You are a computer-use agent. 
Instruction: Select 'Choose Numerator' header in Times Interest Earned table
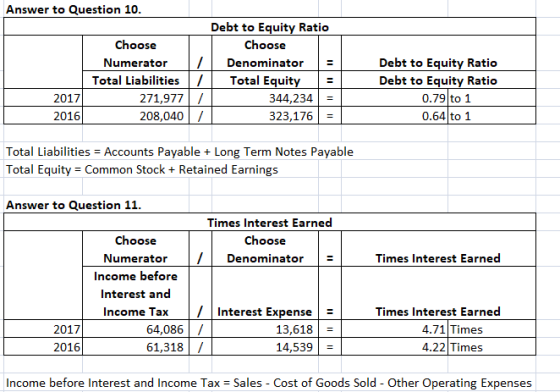(x=136, y=249)
